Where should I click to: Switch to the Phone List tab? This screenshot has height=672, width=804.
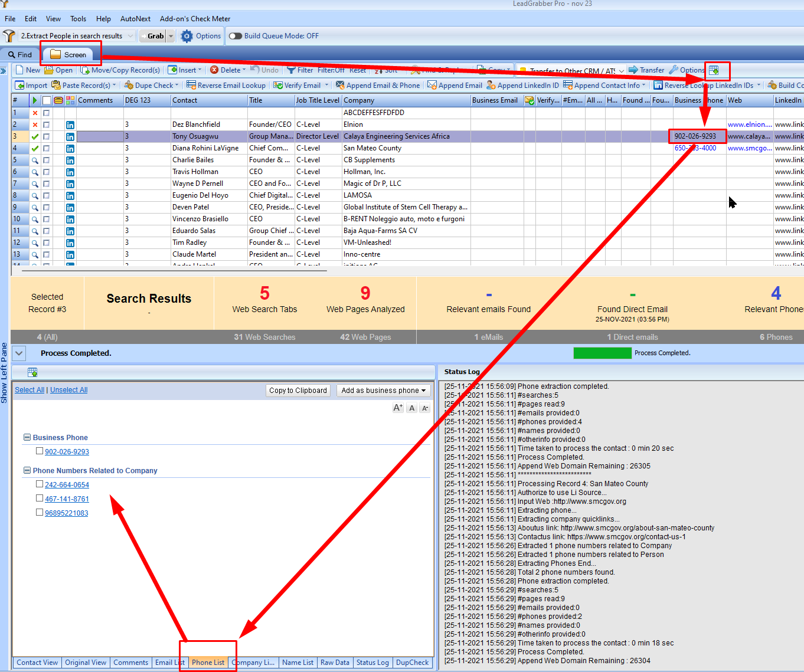pyautogui.click(x=208, y=663)
